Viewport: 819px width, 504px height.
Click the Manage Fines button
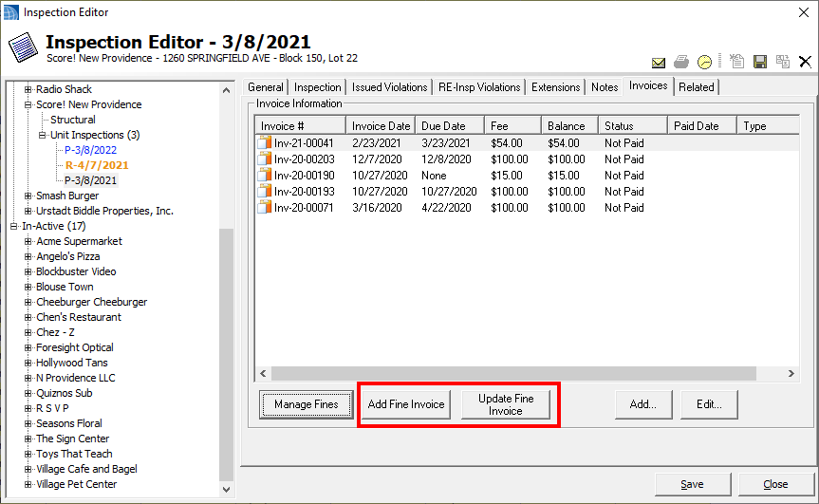coord(307,404)
